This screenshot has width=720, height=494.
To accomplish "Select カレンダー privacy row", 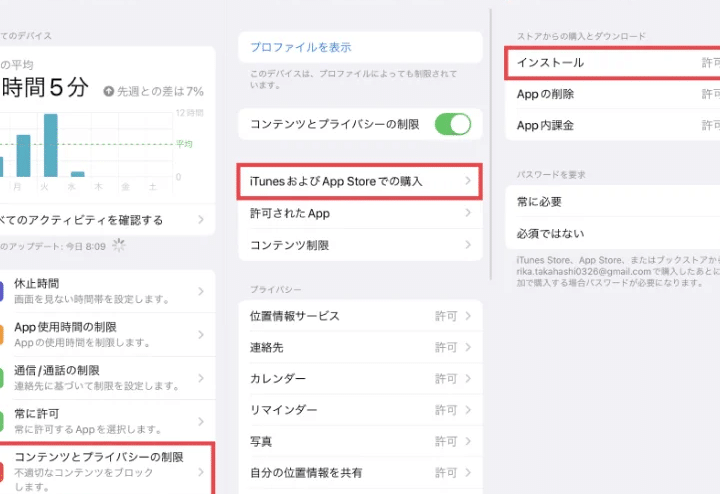I will point(360,379).
